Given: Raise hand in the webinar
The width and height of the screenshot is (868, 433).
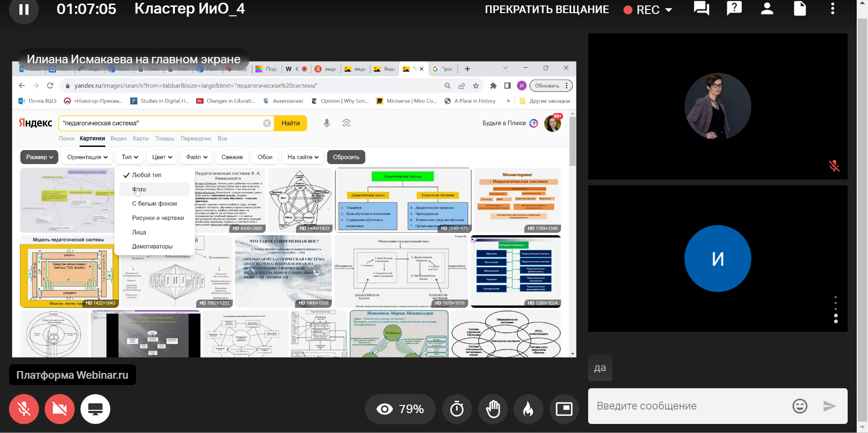Looking at the screenshot, I should point(493,409).
